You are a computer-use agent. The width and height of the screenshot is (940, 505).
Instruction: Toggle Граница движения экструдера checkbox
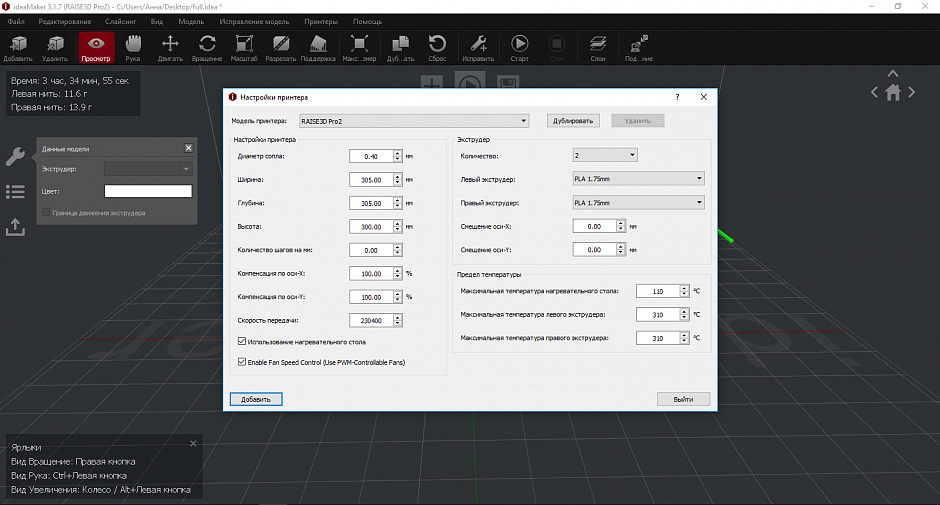(x=46, y=212)
